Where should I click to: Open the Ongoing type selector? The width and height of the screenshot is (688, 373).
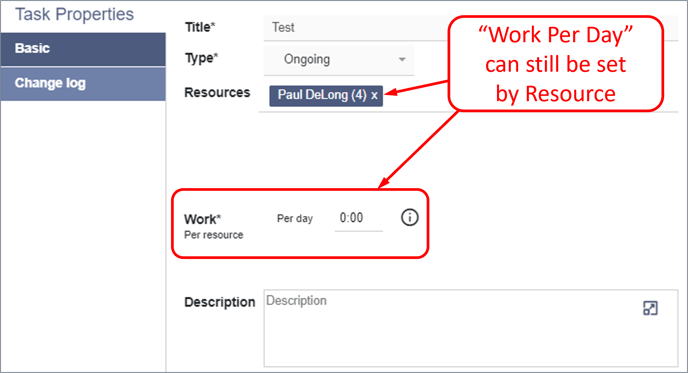click(339, 60)
